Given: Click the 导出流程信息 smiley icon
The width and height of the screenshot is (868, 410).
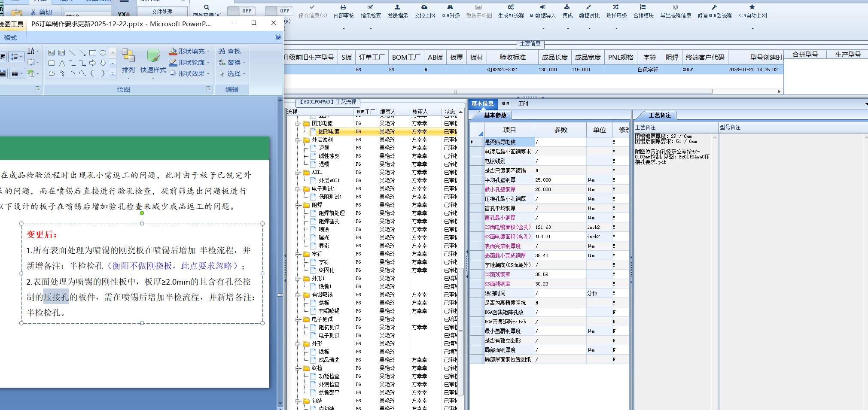Looking at the screenshot, I should pos(675,7).
